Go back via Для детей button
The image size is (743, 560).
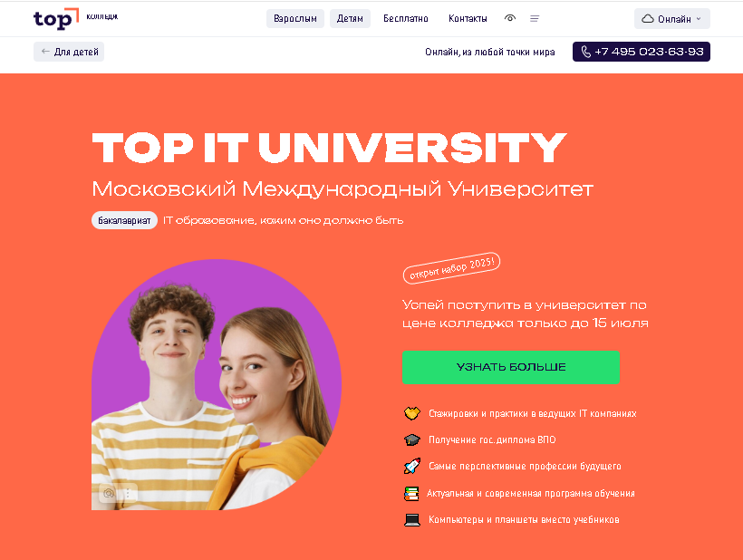[x=69, y=52]
